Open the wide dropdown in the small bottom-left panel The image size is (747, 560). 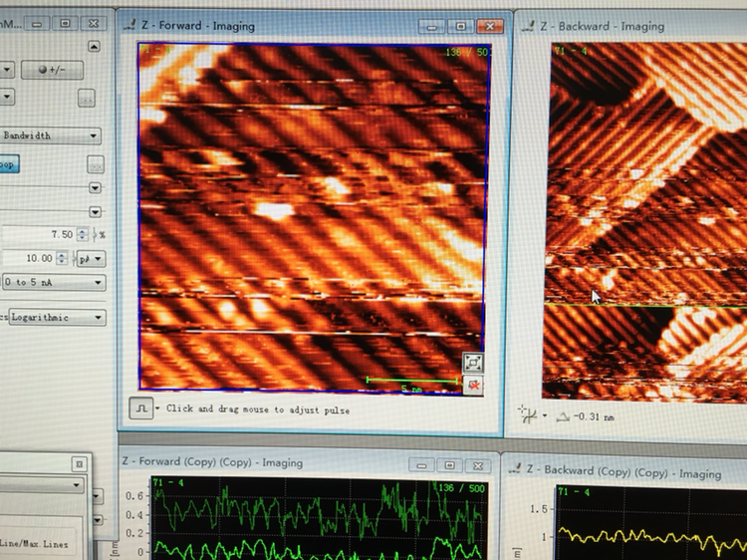(x=42, y=484)
